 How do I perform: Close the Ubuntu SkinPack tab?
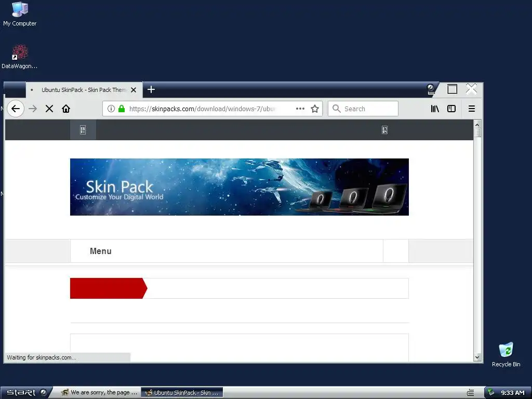[x=134, y=90]
